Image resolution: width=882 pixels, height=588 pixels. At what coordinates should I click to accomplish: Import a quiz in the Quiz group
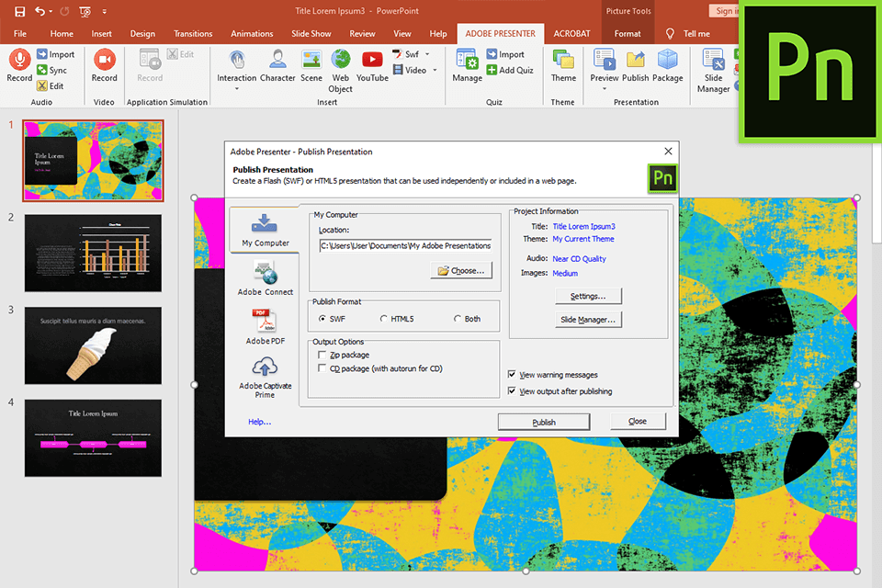tap(505, 54)
